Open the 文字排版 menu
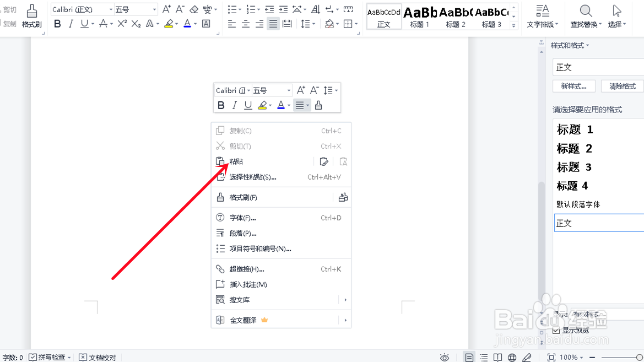Image resolution: width=644 pixels, height=362 pixels. tap(542, 16)
